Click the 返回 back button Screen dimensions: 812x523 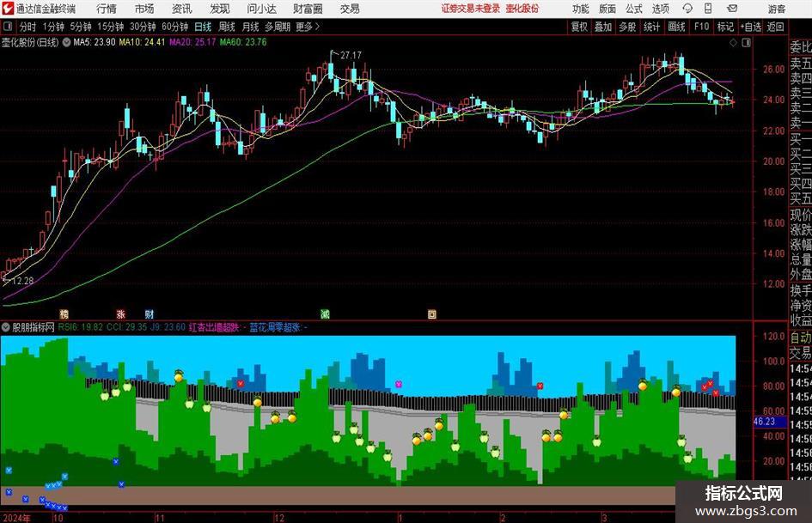pyautogui.click(x=775, y=27)
